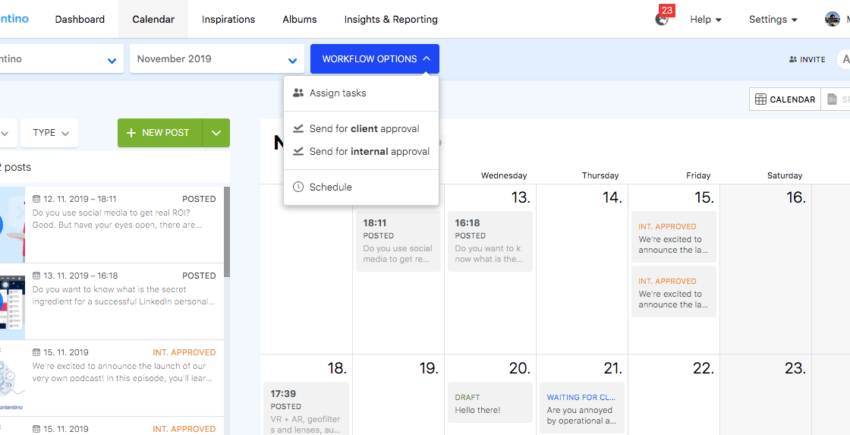Image resolution: width=850 pixels, height=435 pixels.
Task: Click the internal approval checkmark icon
Action: point(298,151)
